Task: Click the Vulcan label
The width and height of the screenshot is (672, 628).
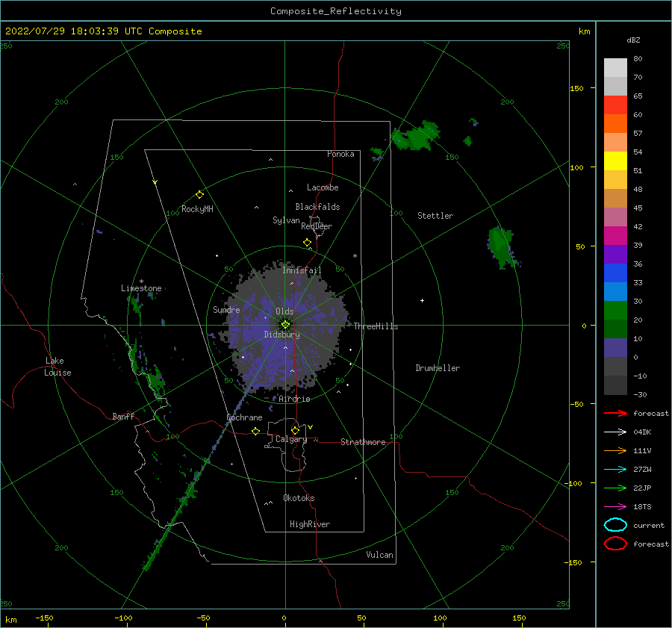Action: (x=379, y=555)
